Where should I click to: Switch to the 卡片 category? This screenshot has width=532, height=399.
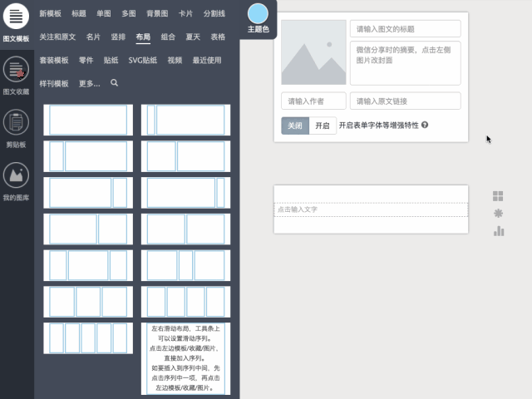(185, 13)
